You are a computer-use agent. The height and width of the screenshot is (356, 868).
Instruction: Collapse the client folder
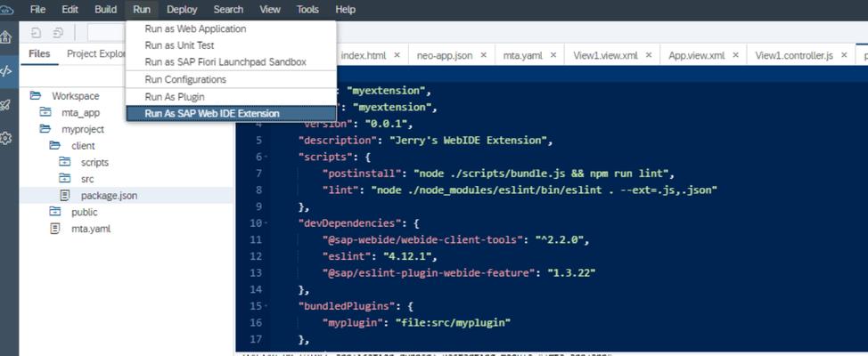[54, 145]
